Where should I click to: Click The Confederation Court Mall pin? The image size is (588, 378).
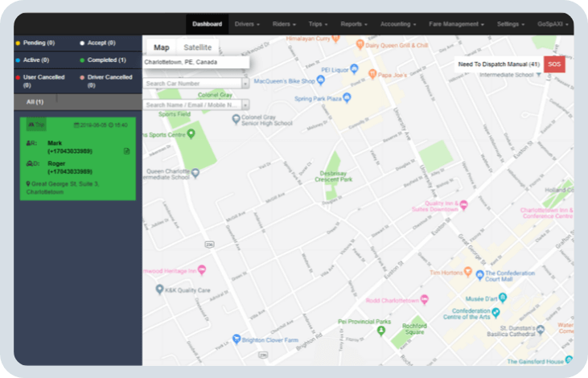point(479,275)
